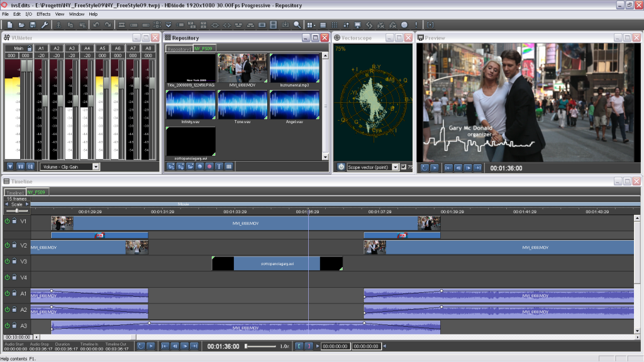
Task: Click the Timeline loop button
Action: [141, 346]
